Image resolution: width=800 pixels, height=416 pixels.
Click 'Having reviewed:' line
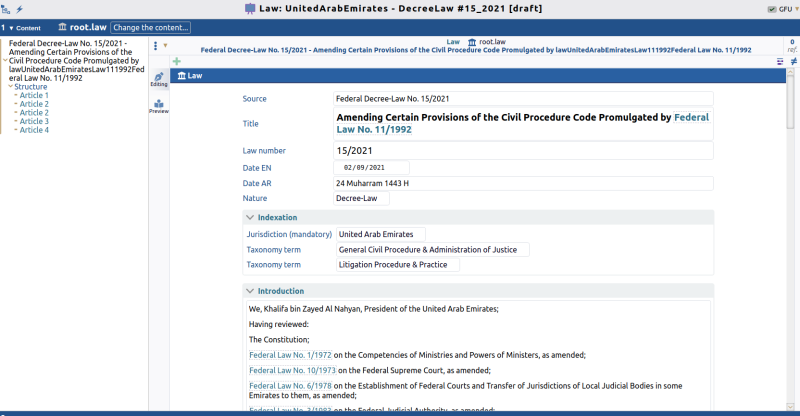279,324
